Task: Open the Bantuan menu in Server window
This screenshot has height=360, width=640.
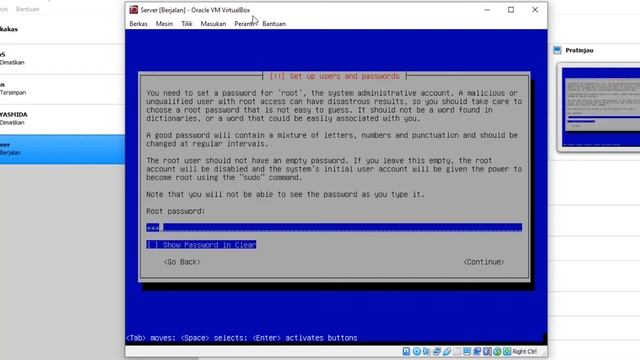Action: pyautogui.click(x=274, y=24)
